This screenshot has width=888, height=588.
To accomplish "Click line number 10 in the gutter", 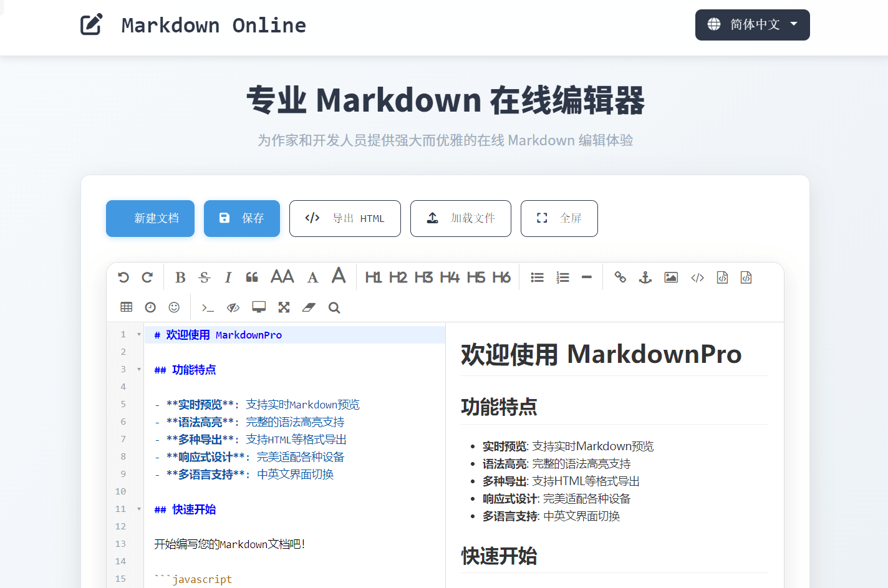I will point(120,491).
